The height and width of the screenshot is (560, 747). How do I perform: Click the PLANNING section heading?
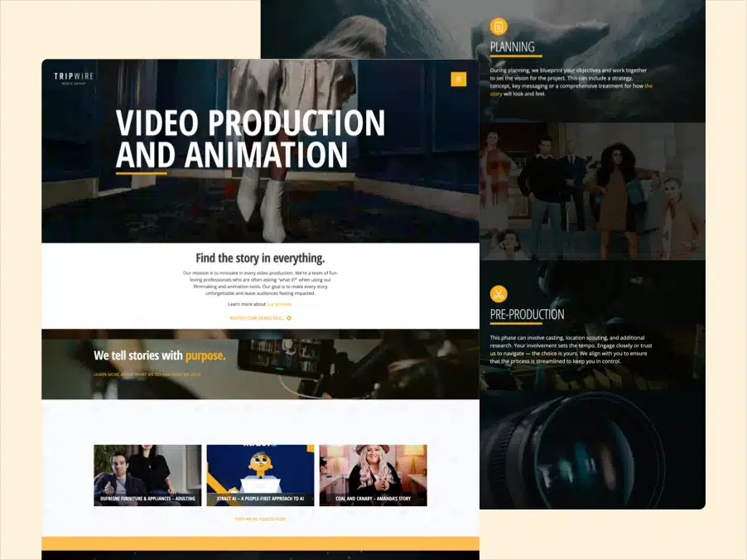(x=512, y=47)
